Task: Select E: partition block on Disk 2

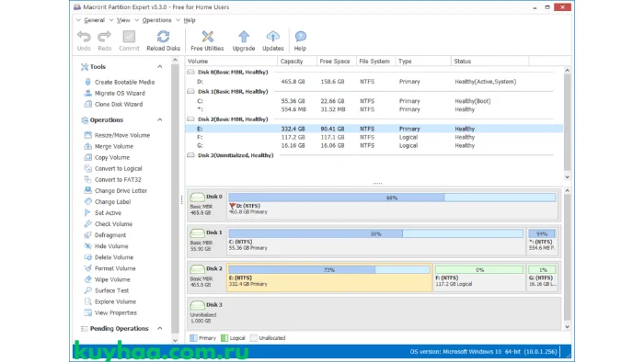Action: [329, 277]
